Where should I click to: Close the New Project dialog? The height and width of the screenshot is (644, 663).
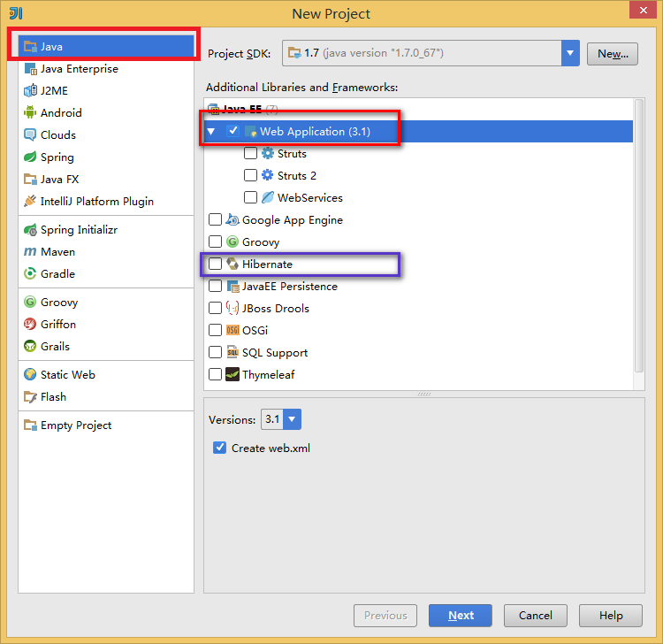tap(643, 10)
